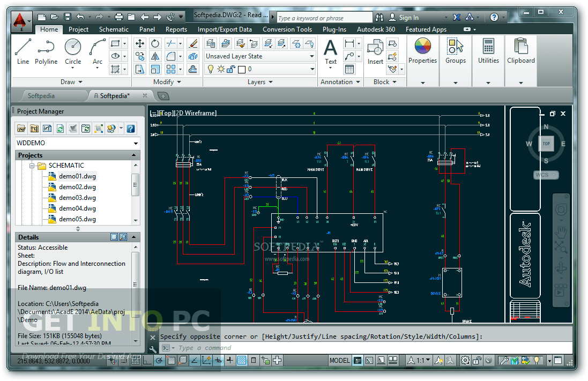Click the Sign In button
588x381 pixels.
point(404,17)
